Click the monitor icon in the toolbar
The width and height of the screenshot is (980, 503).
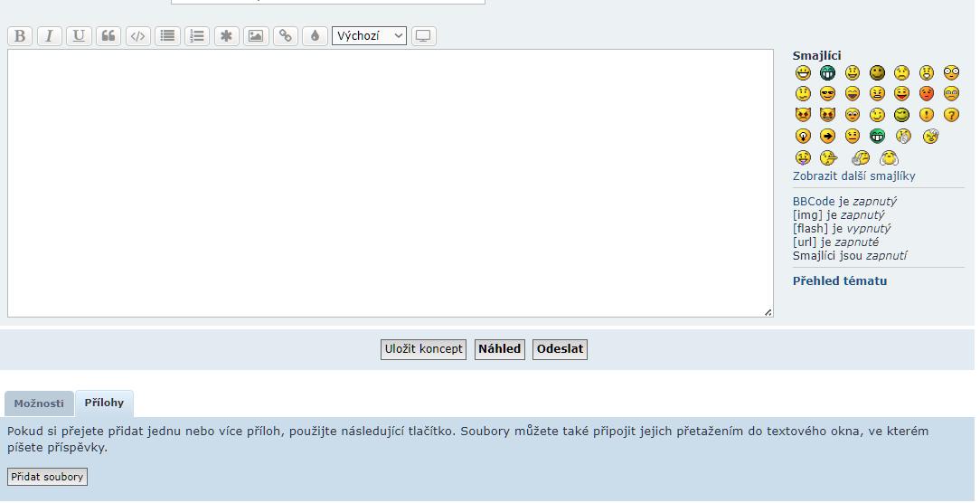point(423,36)
